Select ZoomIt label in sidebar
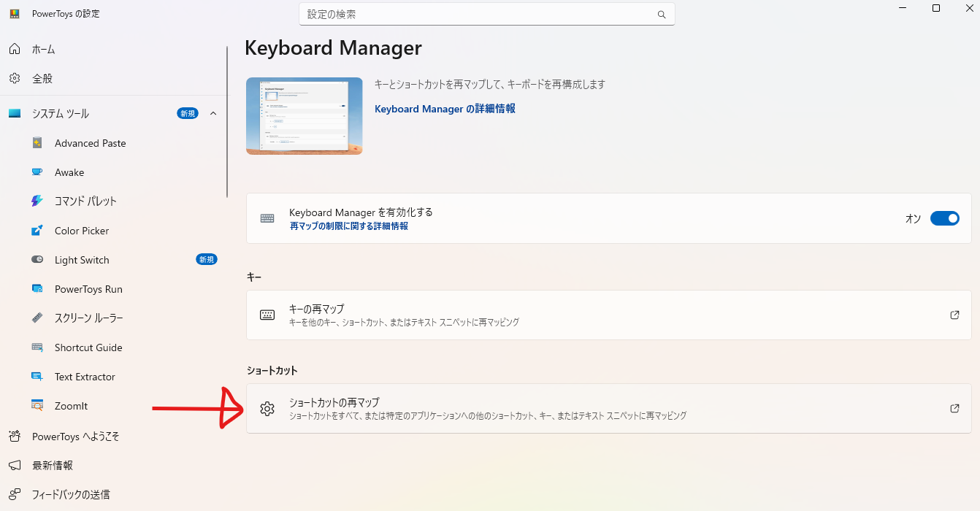Viewport: 980px width, 511px height. 71,406
